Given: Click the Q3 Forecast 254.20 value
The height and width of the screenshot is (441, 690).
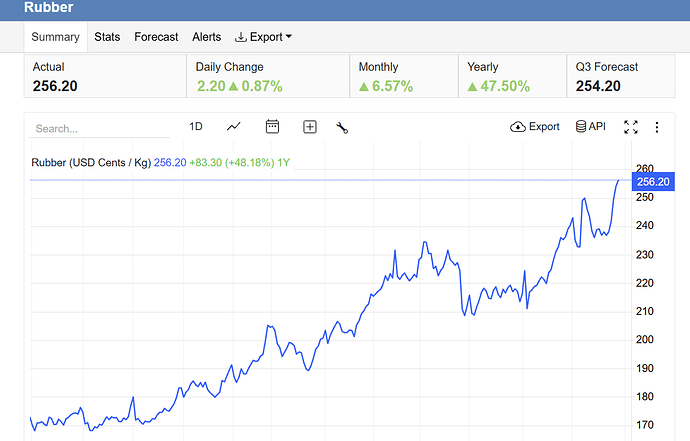Looking at the screenshot, I should 598,86.
